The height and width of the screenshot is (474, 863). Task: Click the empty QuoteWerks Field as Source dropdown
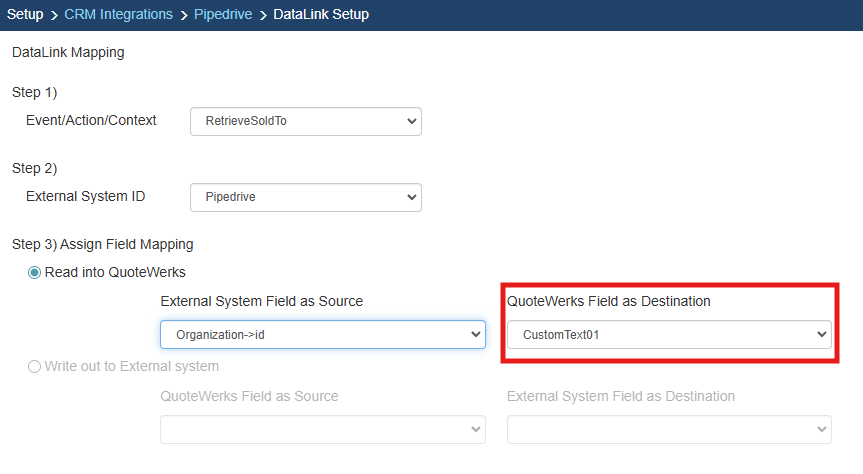[322, 429]
